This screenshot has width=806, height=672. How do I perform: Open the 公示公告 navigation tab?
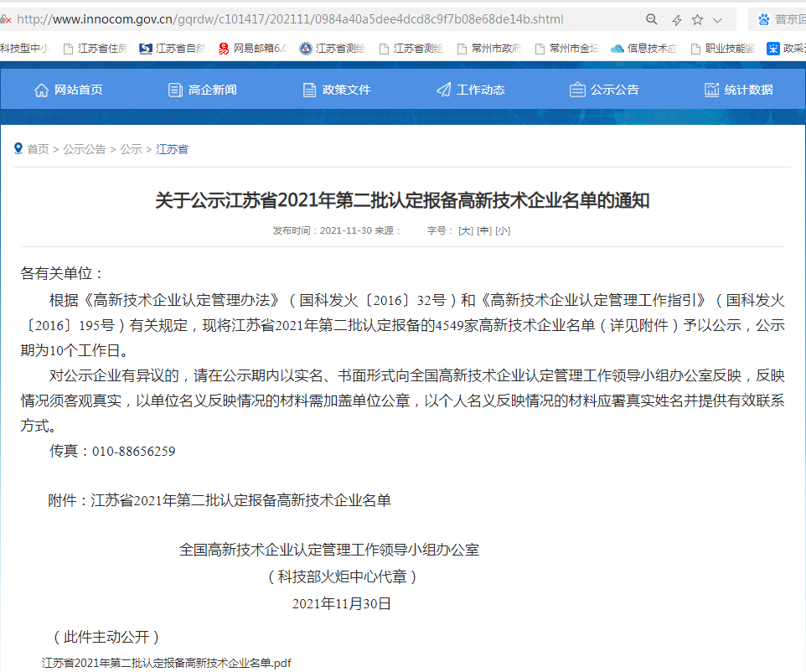[x=605, y=90]
